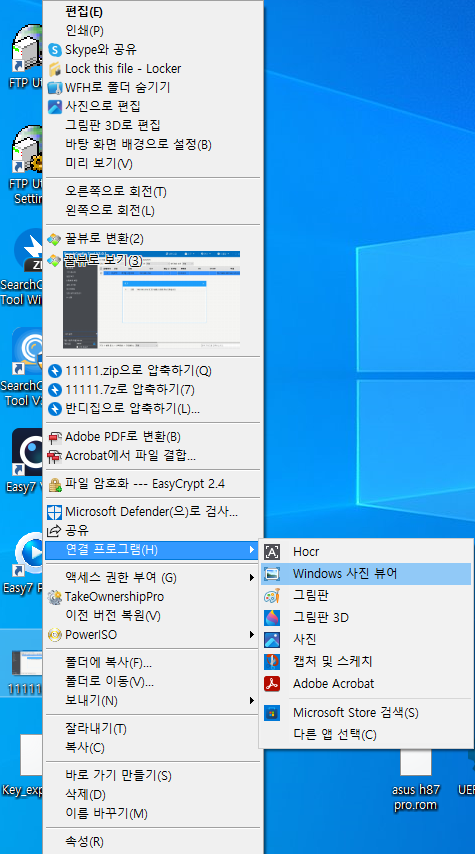Select Skype와 공유
Viewport: 475px width, 854px height.
[x=153, y=50]
